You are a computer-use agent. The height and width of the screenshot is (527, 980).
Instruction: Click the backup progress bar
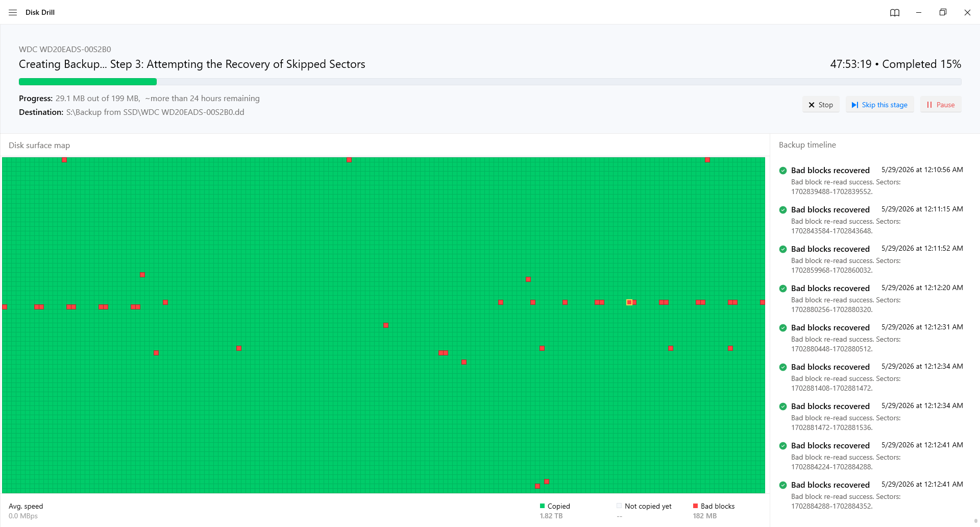(490, 82)
